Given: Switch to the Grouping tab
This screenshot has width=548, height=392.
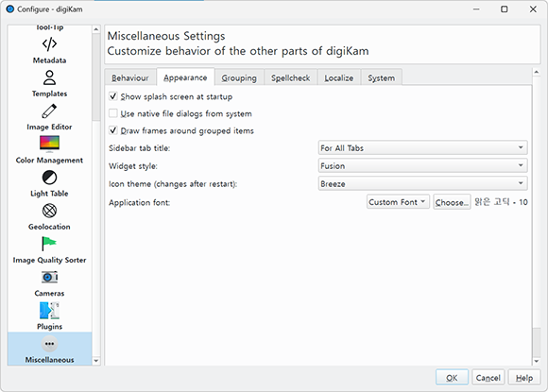Looking at the screenshot, I should click(x=239, y=77).
